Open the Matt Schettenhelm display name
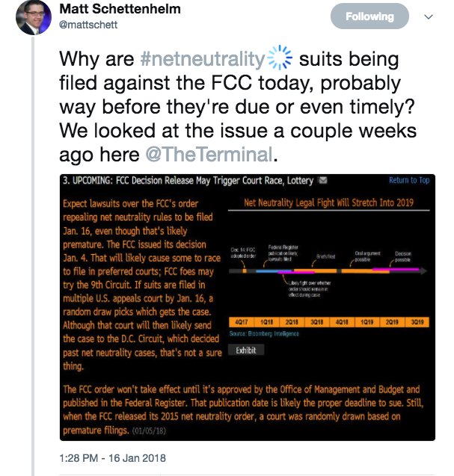The height and width of the screenshot is (476, 454). (x=120, y=9)
